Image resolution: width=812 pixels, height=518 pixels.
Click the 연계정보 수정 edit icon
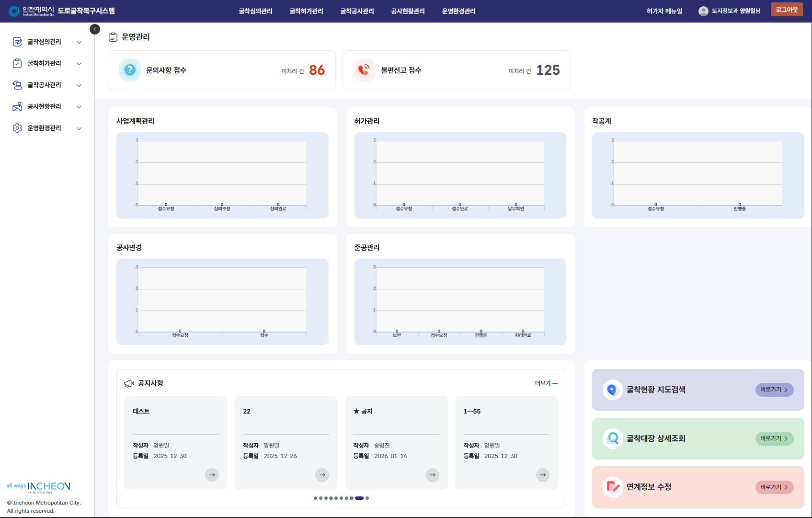point(612,487)
